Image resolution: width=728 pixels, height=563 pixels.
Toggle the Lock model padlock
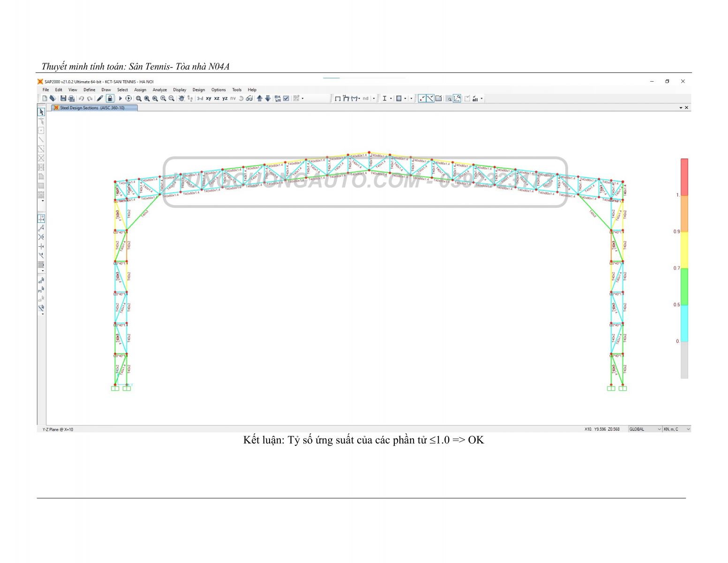click(x=110, y=99)
